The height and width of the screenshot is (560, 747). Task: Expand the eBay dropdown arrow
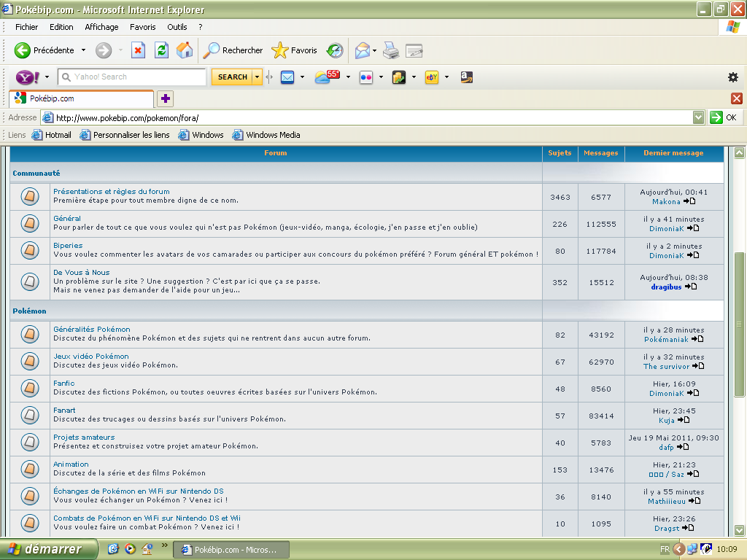click(x=446, y=77)
